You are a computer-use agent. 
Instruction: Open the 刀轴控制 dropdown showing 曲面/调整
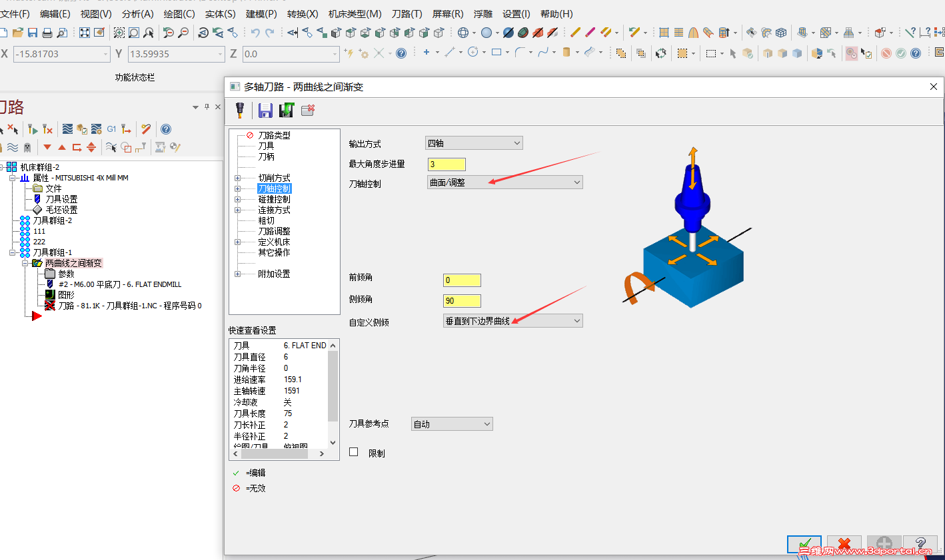504,182
